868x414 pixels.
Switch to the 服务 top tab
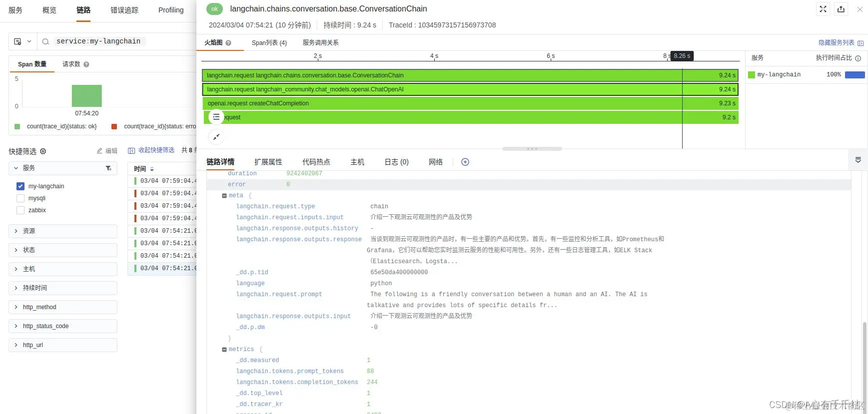tap(15, 10)
